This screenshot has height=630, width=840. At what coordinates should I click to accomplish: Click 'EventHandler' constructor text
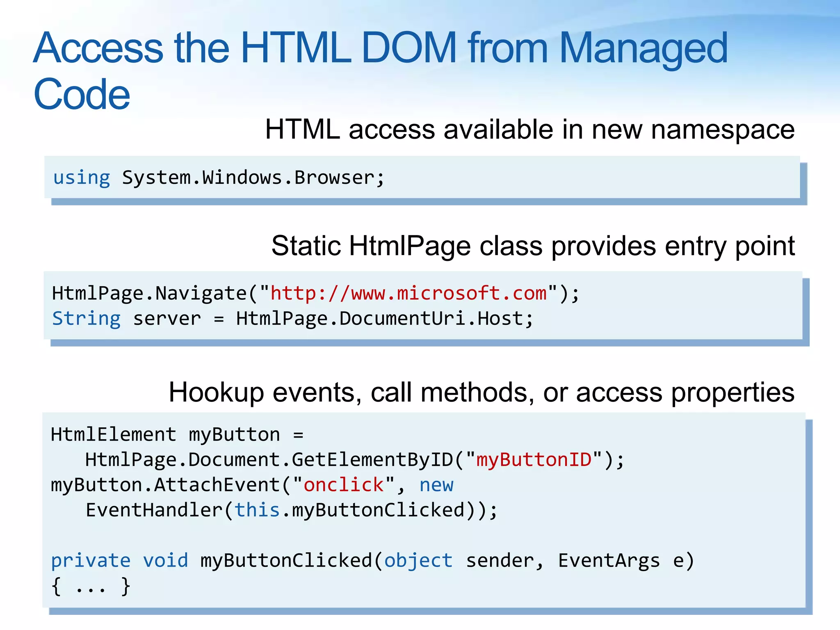pyautogui.click(x=154, y=510)
